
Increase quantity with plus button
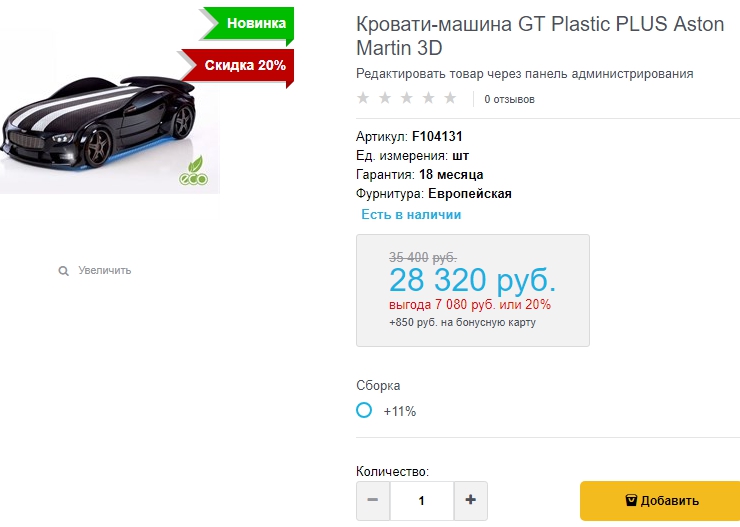click(x=471, y=500)
